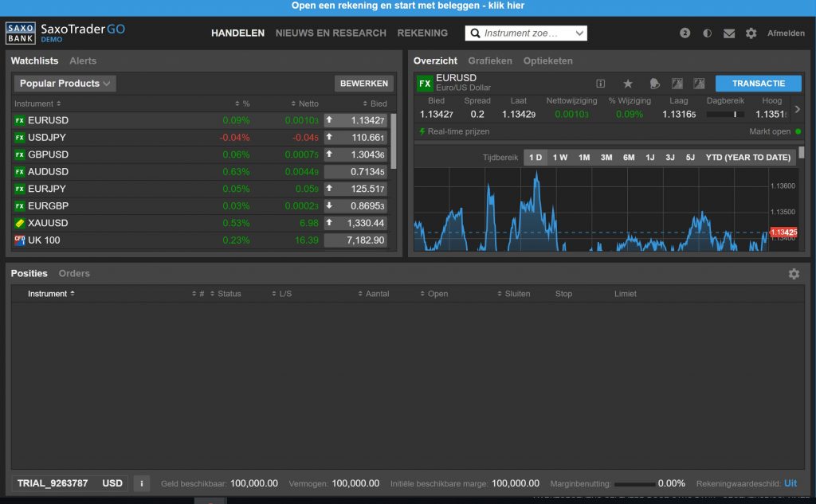Click the FX icon of USDJPY row
The width and height of the screenshot is (816, 504).
20,137
